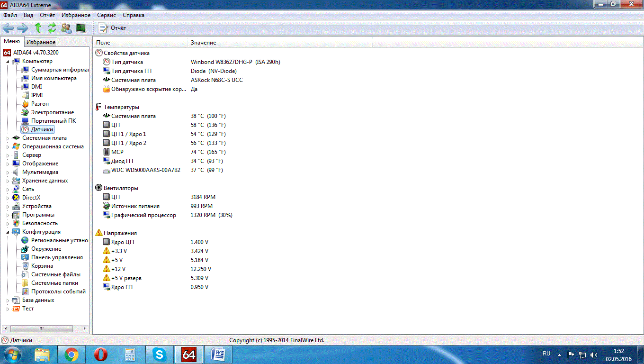Image resolution: width=644 pixels, height=364 pixels.
Task: Open the Файл menu
Action: point(10,15)
